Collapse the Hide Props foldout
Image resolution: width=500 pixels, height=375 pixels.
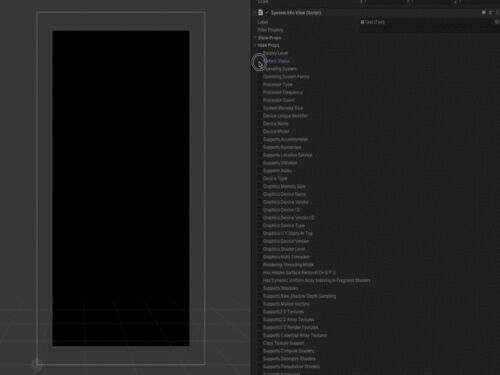[x=255, y=45]
